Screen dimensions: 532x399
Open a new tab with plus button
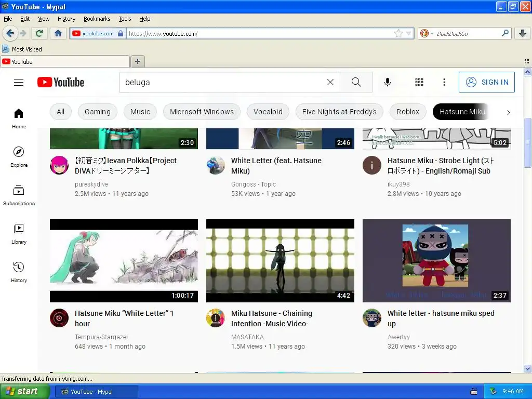click(137, 61)
